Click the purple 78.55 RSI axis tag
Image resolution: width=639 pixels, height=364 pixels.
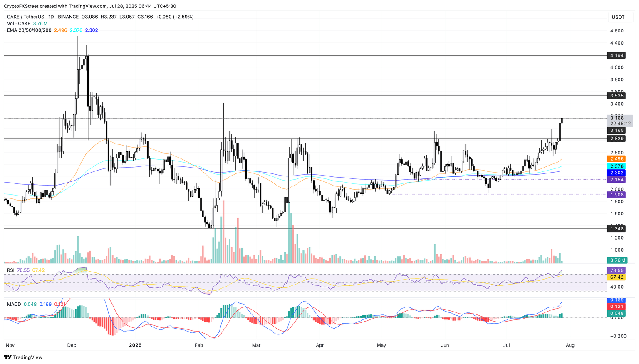(x=617, y=270)
